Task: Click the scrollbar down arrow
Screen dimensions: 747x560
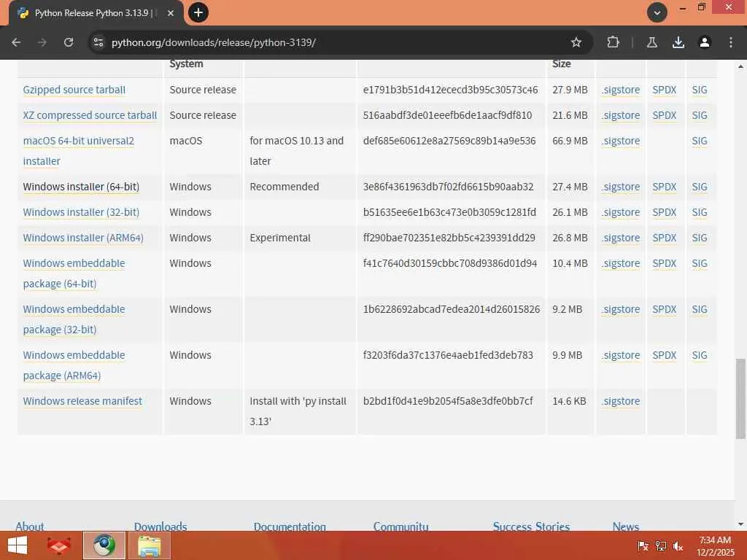Action: [741, 524]
